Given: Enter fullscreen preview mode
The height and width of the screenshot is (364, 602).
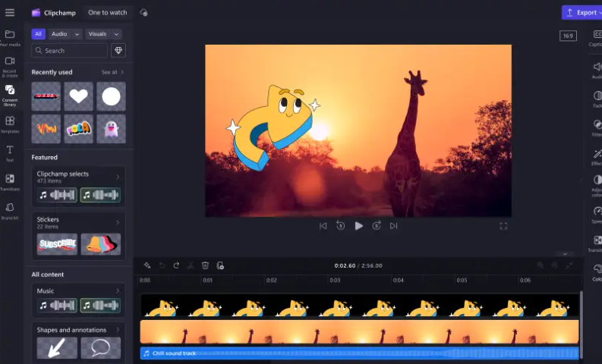Looking at the screenshot, I should point(503,226).
